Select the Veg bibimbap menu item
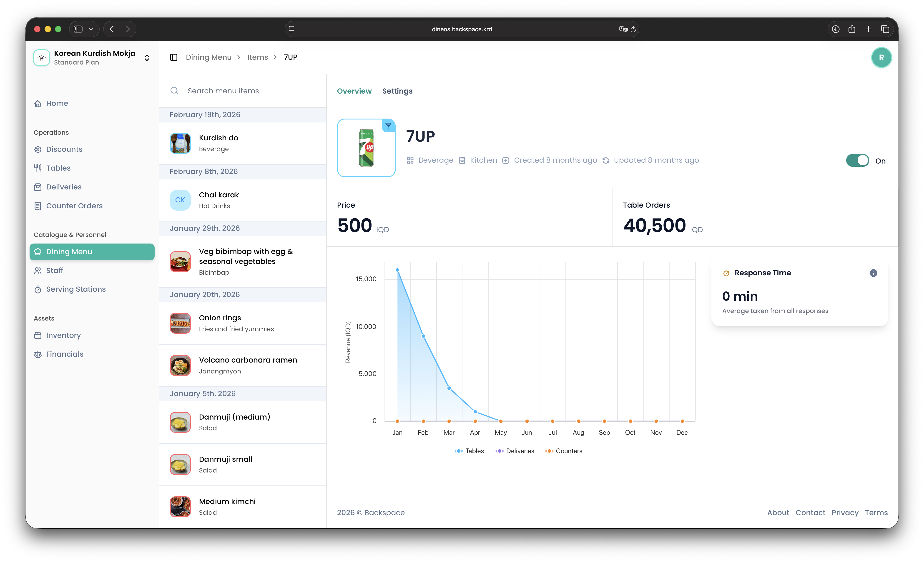The width and height of the screenshot is (924, 562). pos(243,261)
